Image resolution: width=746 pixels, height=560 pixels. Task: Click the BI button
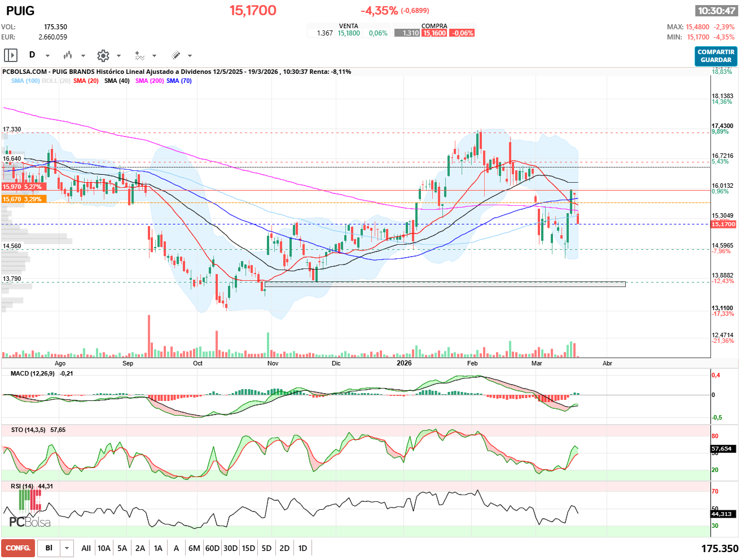(x=49, y=548)
